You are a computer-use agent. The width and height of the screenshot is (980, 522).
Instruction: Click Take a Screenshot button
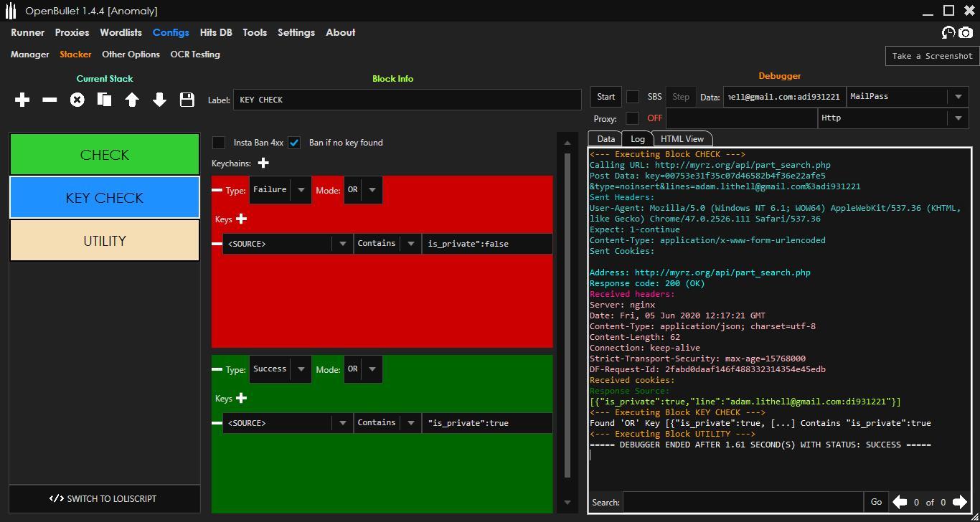(933, 56)
